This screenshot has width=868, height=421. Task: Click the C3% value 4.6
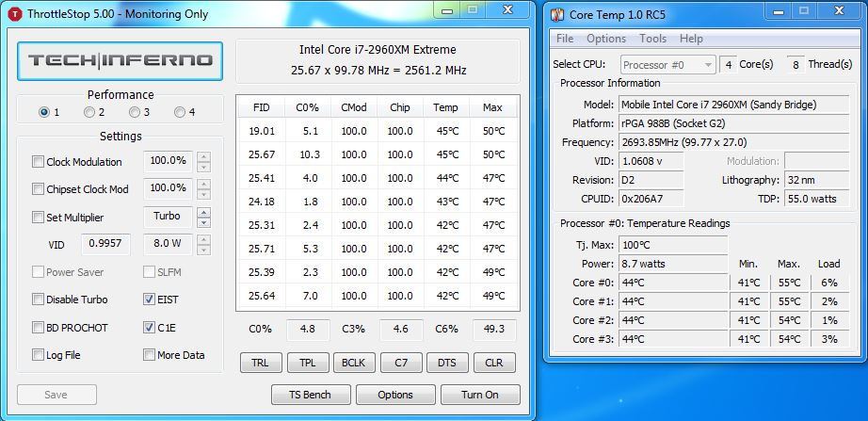tap(401, 329)
